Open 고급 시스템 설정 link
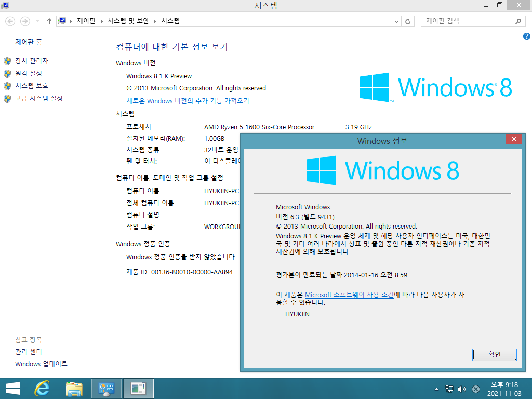 coord(38,98)
